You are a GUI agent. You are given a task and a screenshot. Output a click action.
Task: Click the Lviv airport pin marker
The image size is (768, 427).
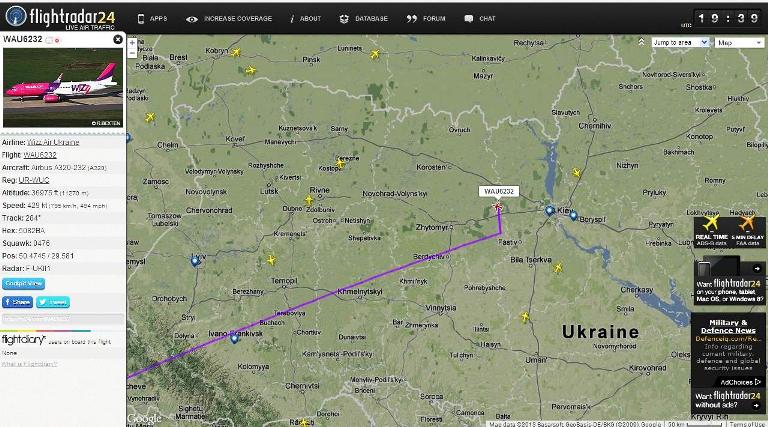coord(195,261)
